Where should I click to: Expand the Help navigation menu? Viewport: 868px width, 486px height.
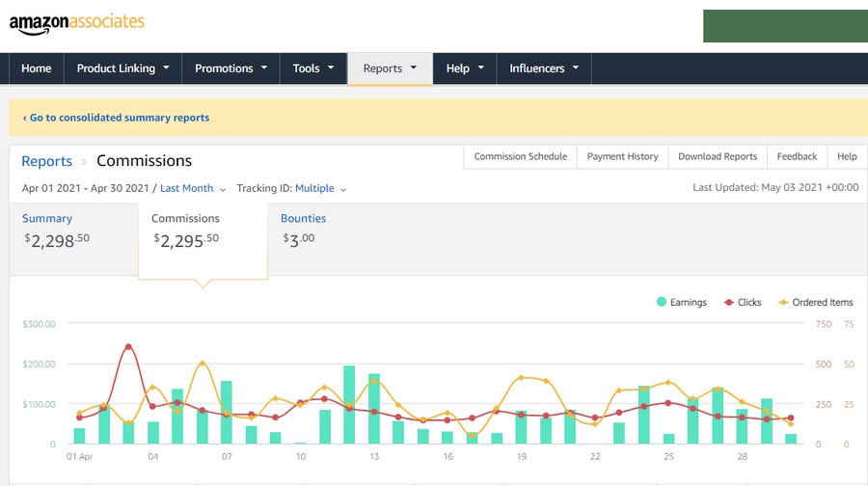click(x=465, y=68)
